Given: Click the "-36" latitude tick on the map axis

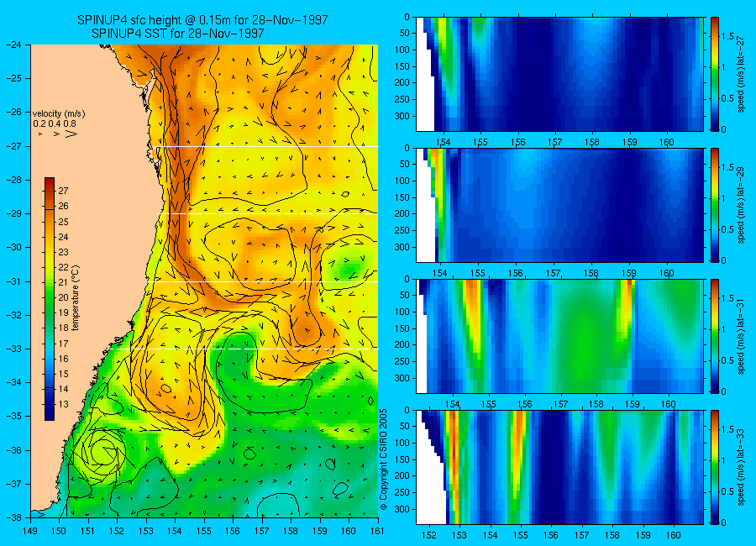Looking at the screenshot, I should 14,450.
